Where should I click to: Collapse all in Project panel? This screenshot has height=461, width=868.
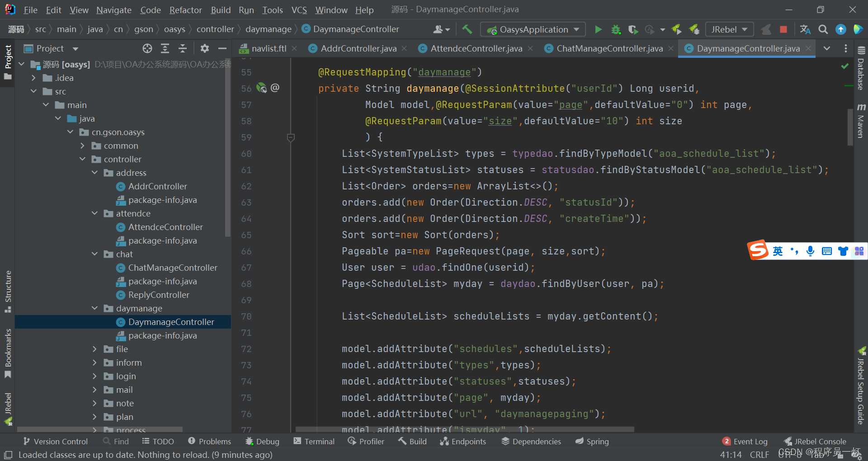click(x=183, y=48)
